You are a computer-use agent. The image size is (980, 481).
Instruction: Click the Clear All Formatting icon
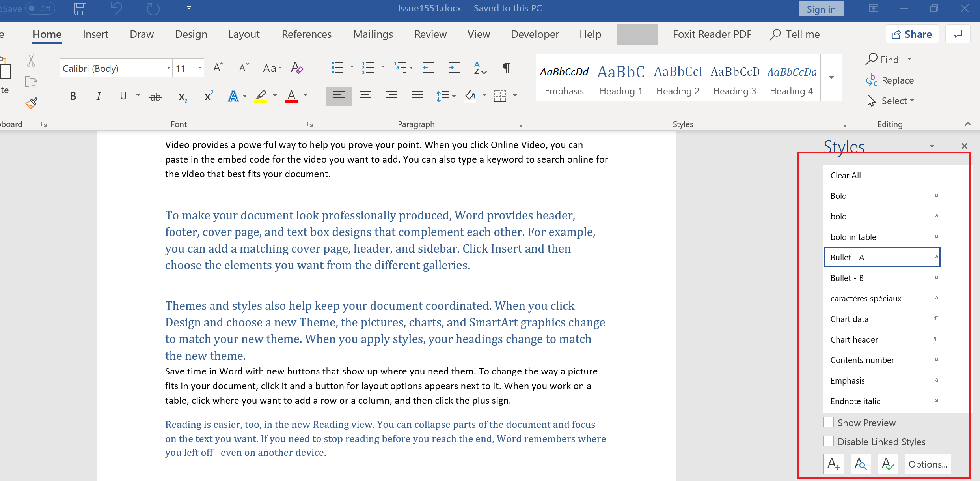tap(297, 68)
